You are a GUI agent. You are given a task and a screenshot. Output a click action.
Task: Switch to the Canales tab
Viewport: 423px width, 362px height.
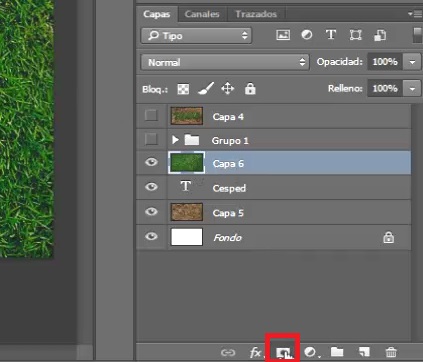tap(202, 14)
